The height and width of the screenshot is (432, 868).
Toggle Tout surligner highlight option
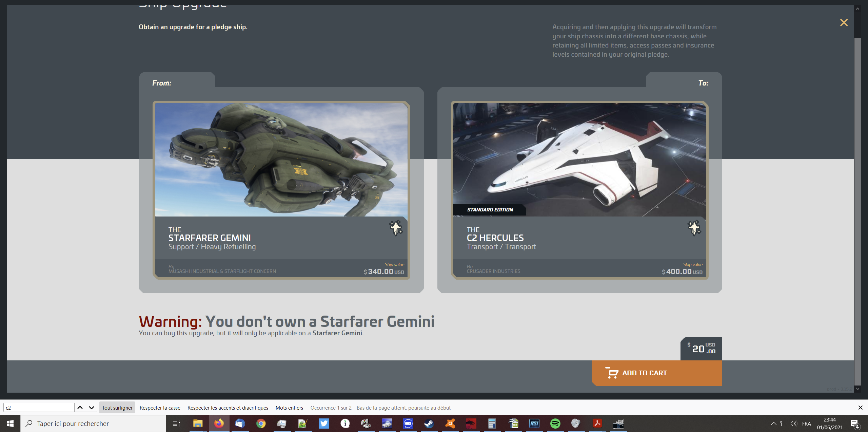click(117, 408)
